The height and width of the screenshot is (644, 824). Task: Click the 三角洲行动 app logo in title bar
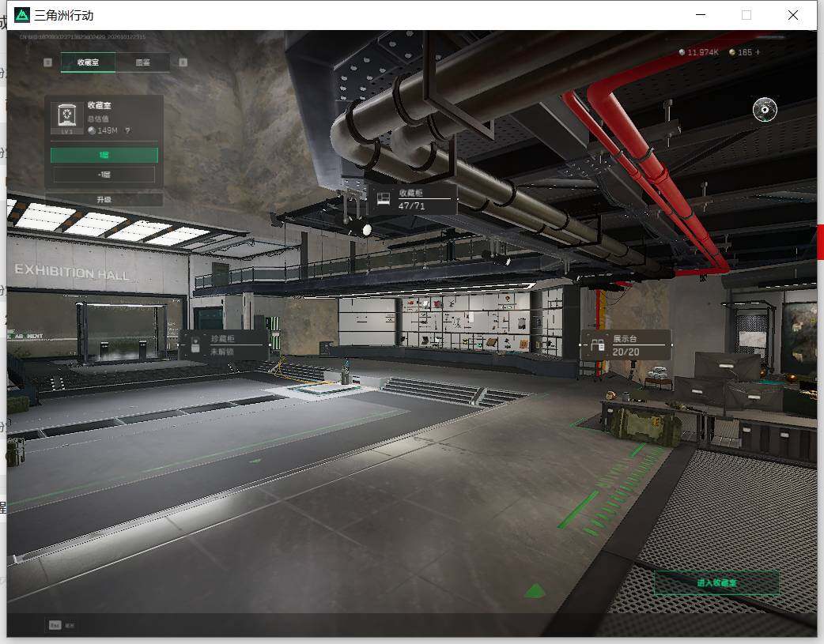click(21, 15)
